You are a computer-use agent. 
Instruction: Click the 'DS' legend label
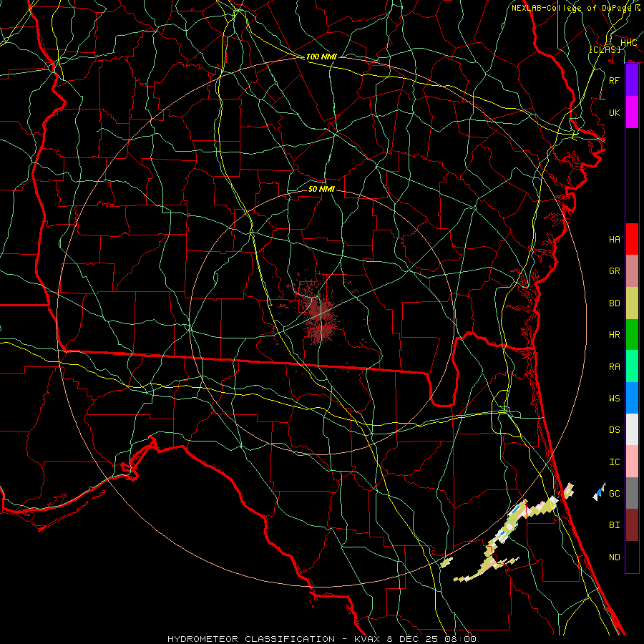point(615,430)
